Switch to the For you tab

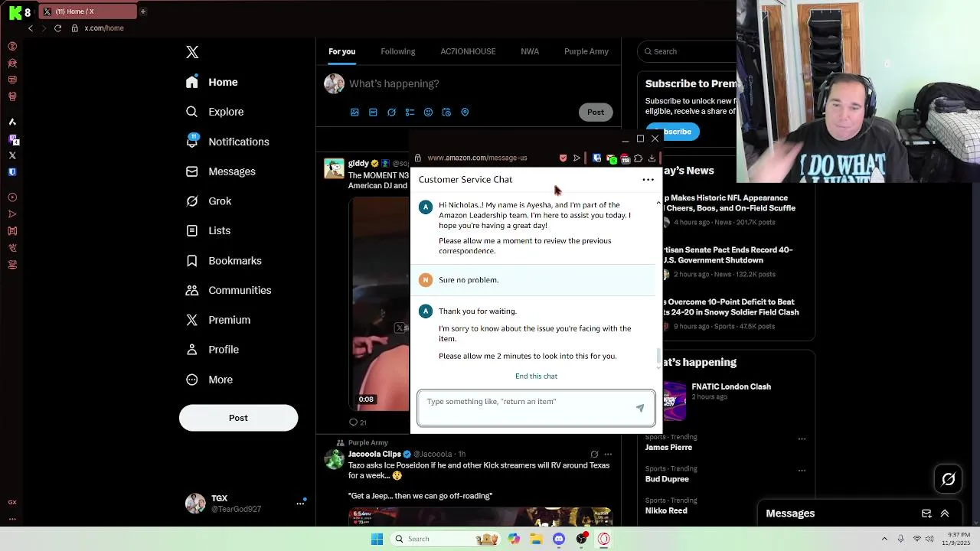[x=341, y=51]
